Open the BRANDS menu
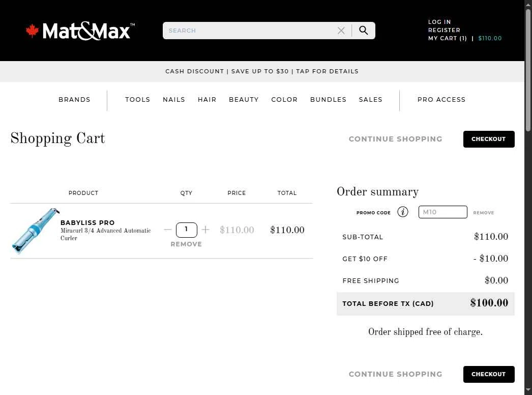The width and height of the screenshot is (532, 395). pyautogui.click(x=74, y=100)
